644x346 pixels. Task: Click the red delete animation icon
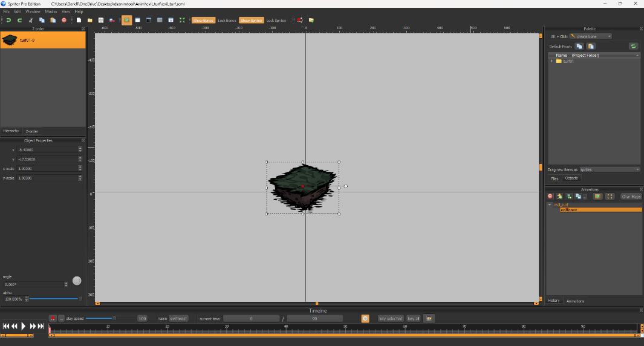click(x=550, y=196)
